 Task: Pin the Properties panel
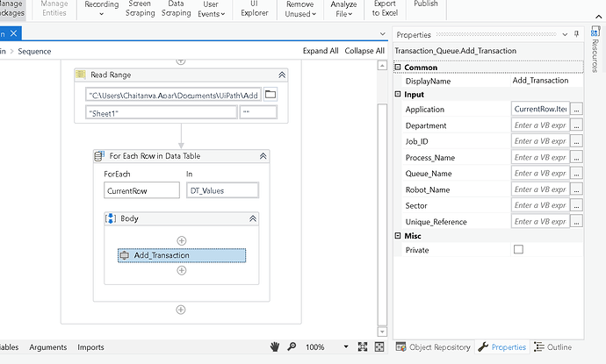click(x=576, y=34)
